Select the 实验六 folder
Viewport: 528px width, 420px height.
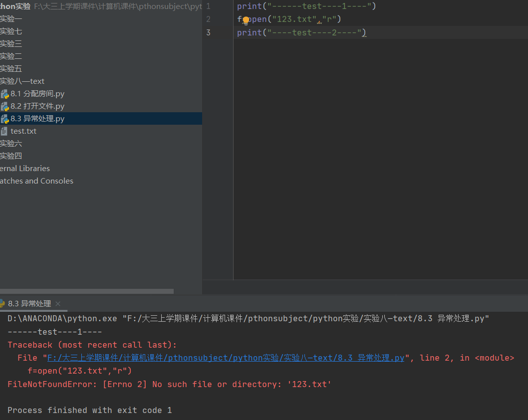11,143
